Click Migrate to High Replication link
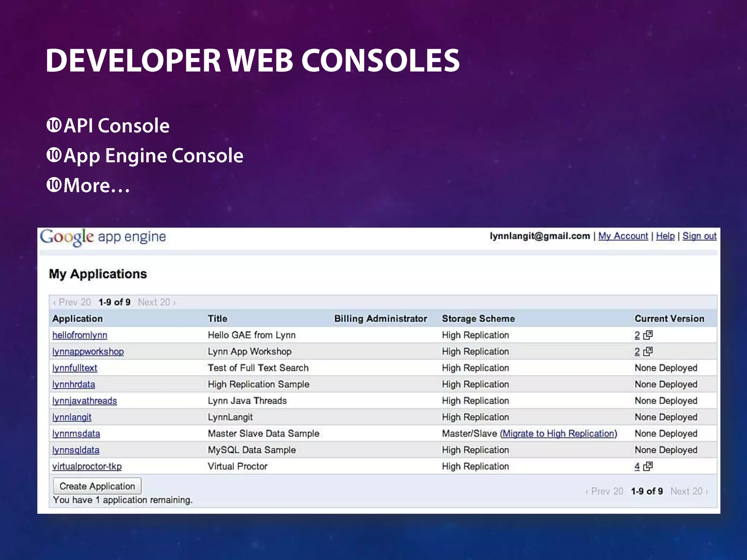This screenshot has width=747, height=560. [x=558, y=433]
